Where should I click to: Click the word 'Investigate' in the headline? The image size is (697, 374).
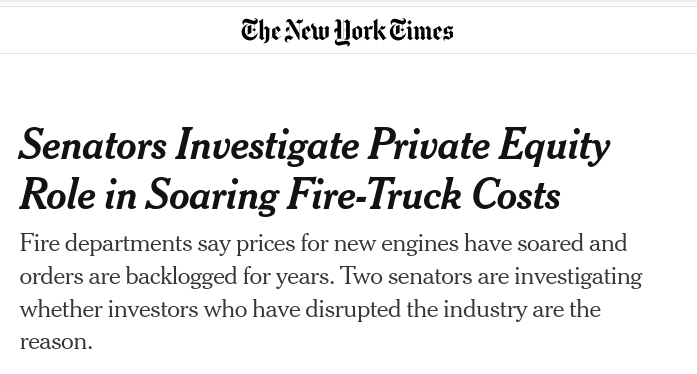pos(267,146)
